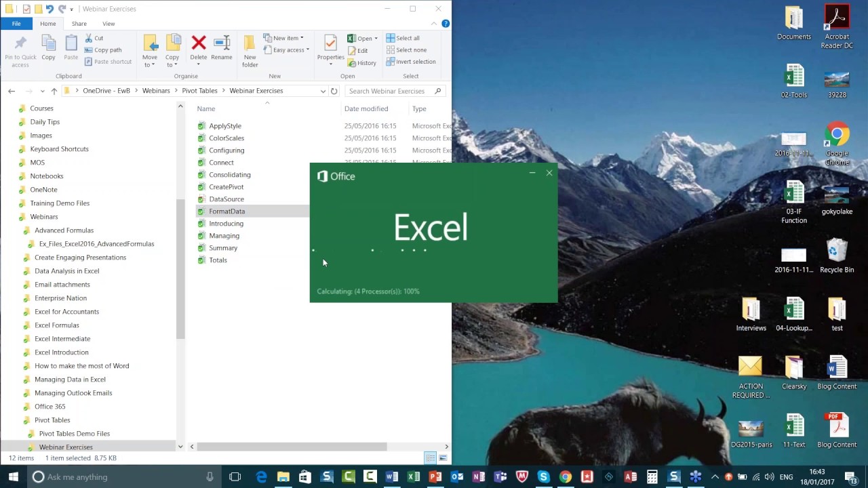Sort by the Name column header
This screenshot has height=488, width=868.
(x=206, y=108)
